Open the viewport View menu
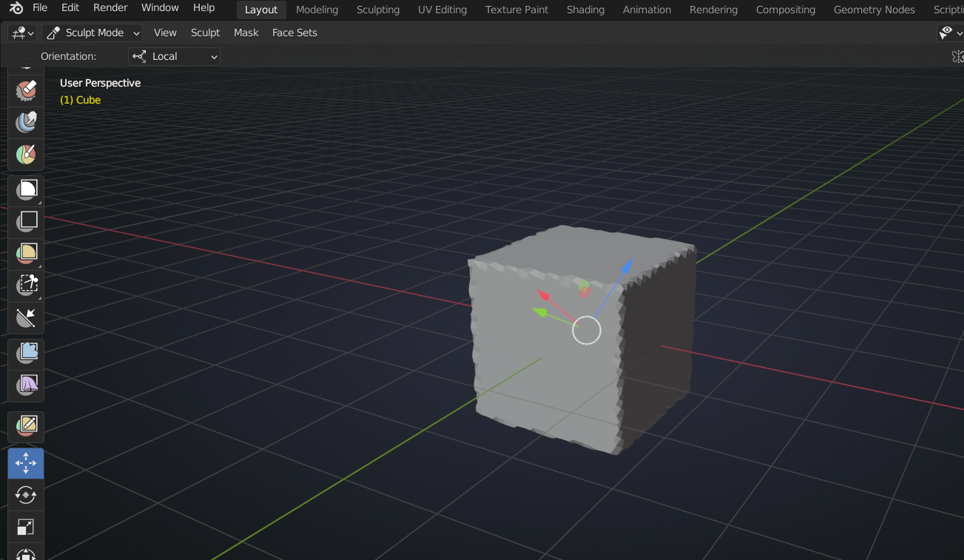964x560 pixels. (165, 33)
